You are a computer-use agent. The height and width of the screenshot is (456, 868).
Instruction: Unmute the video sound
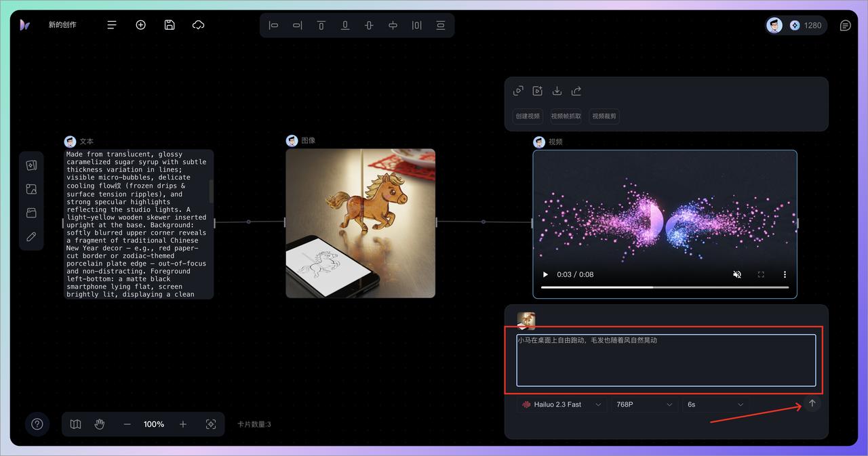(x=737, y=274)
